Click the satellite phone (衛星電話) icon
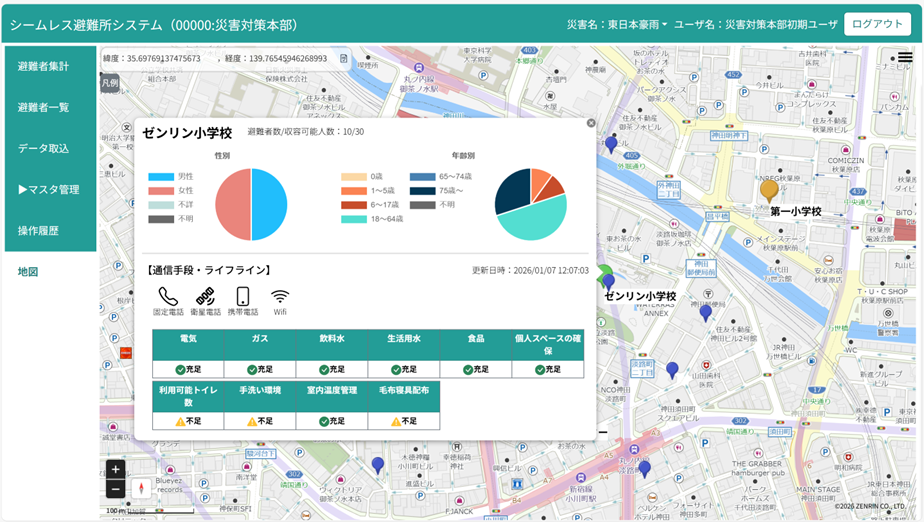This screenshot has width=924, height=522. click(205, 296)
